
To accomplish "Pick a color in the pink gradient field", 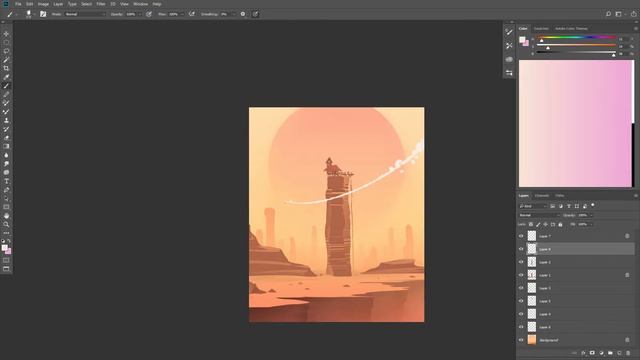I will coord(575,124).
